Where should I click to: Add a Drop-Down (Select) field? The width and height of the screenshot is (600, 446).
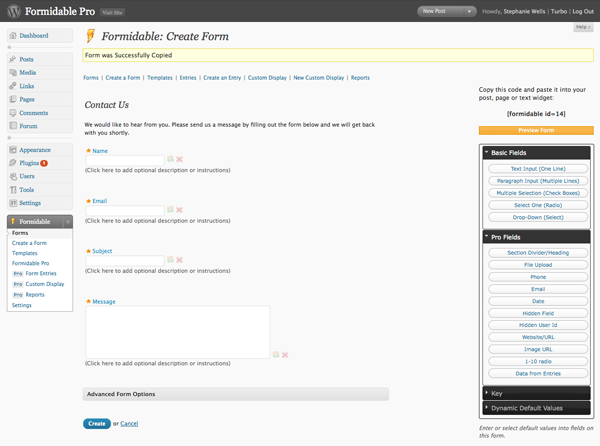(538, 217)
